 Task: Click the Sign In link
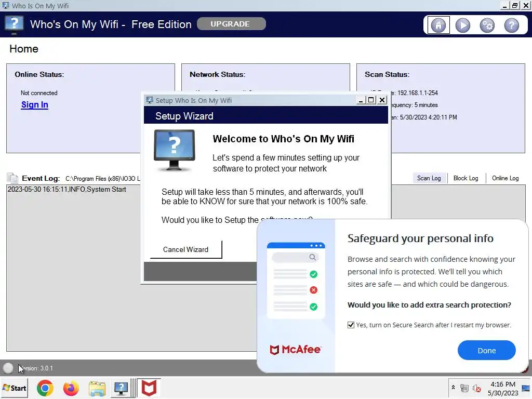[x=35, y=105]
